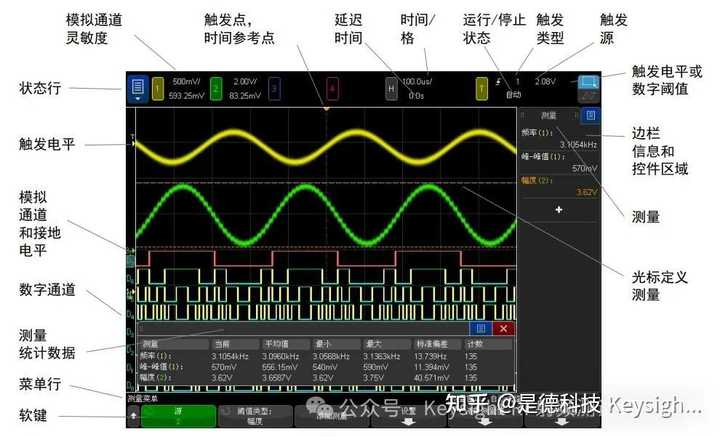The height and width of the screenshot is (437, 720).
Task: Click channel 2 offset 83.25mV
Action: click(x=245, y=95)
